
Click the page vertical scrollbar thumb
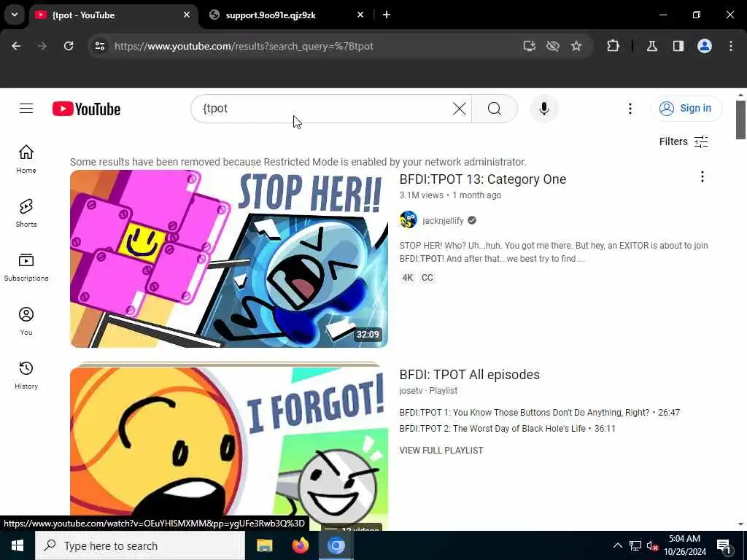(740, 120)
